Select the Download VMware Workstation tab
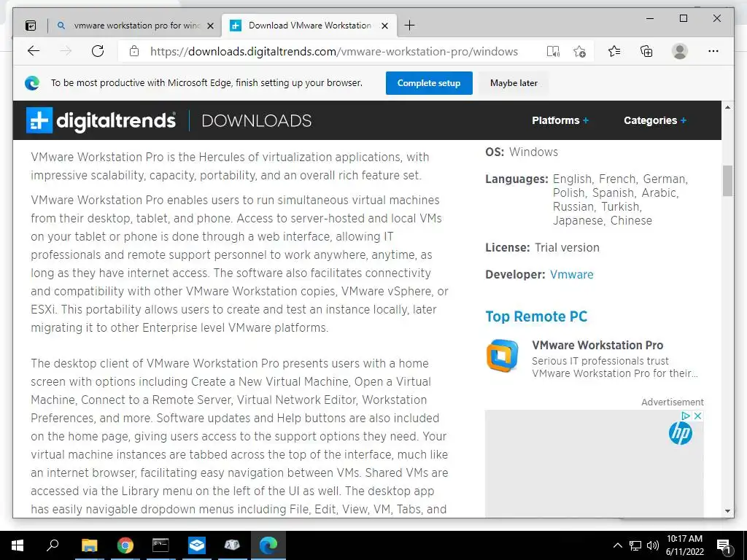747x560 pixels. pyautogui.click(x=309, y=26)
